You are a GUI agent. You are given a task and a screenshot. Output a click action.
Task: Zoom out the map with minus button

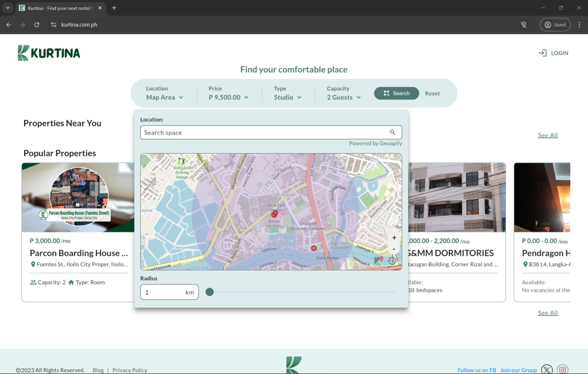click(x=394, y=249)
